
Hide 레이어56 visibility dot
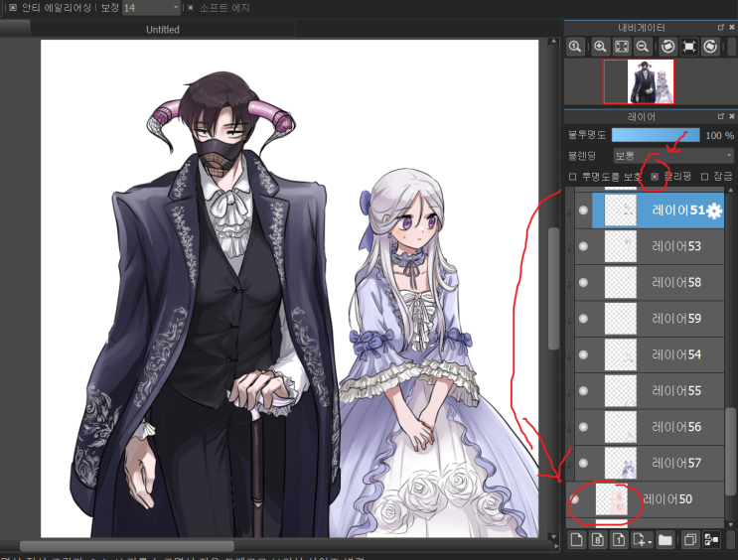pos(583,427)
